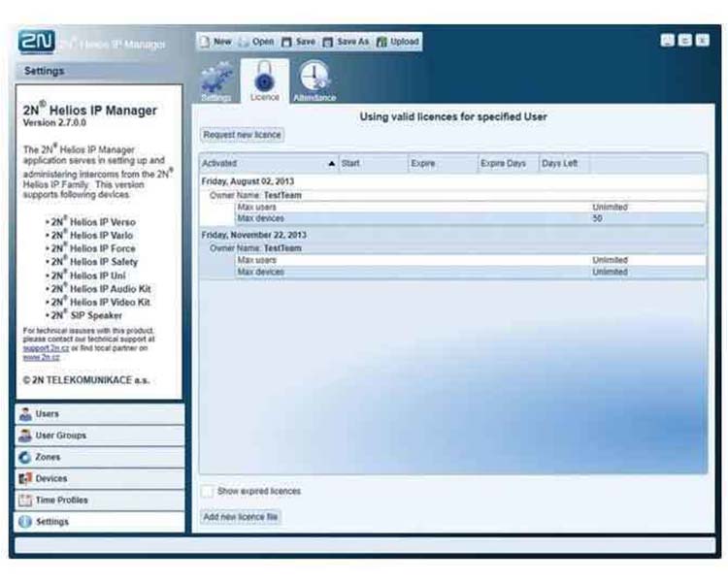Switch to the Attendance clock tab
This screenshot has height=582, width=728.
point(314,81)
